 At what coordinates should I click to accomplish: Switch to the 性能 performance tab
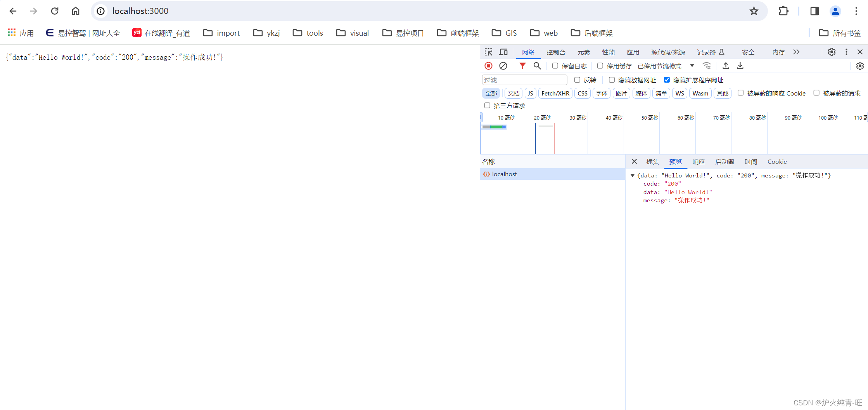608,52
